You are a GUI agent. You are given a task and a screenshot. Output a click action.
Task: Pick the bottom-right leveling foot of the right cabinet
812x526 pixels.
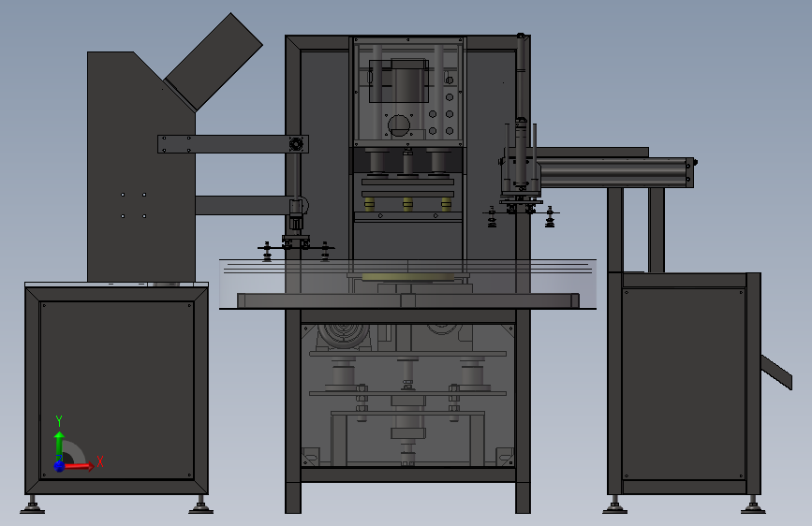point(753,505)
